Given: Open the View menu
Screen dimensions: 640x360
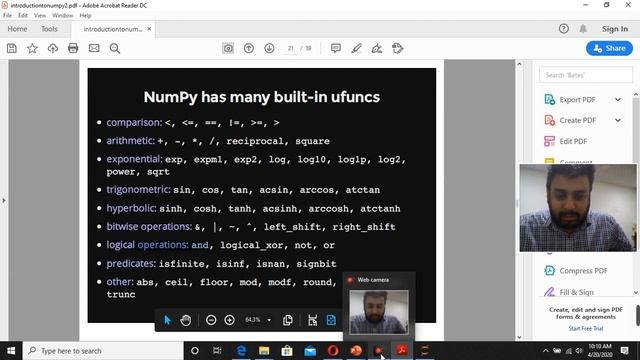Looking at the screenshot, I should click(x=40, y=16).
